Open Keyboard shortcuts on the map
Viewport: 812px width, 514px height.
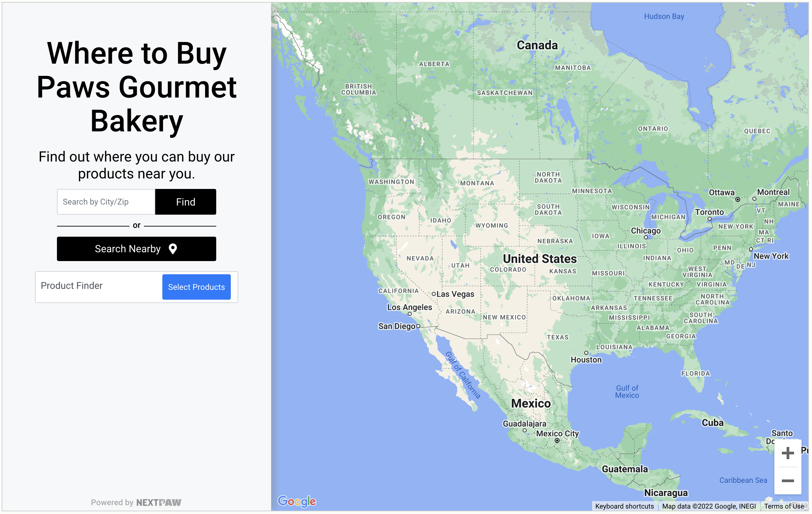(624, 506)
